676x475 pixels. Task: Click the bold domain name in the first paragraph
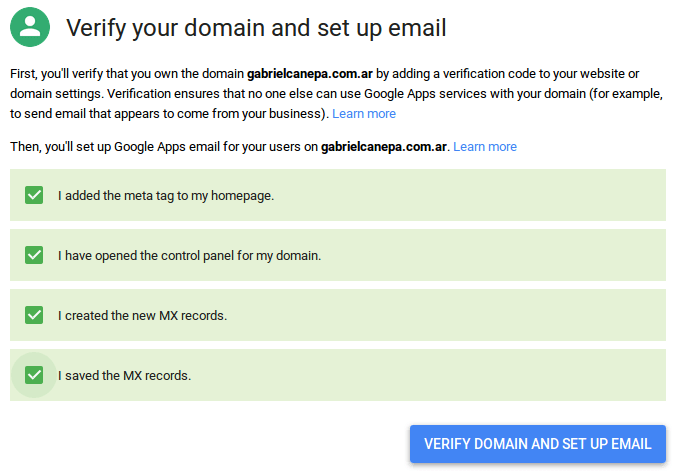pyautogui.click(x=317, y=73)
